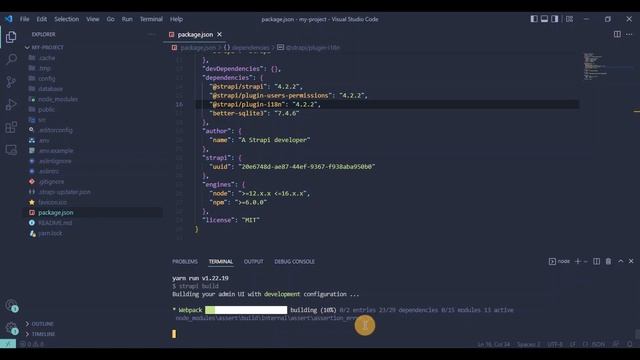
Task: Add a new terminal with plus icon
Action: [577, 261]
